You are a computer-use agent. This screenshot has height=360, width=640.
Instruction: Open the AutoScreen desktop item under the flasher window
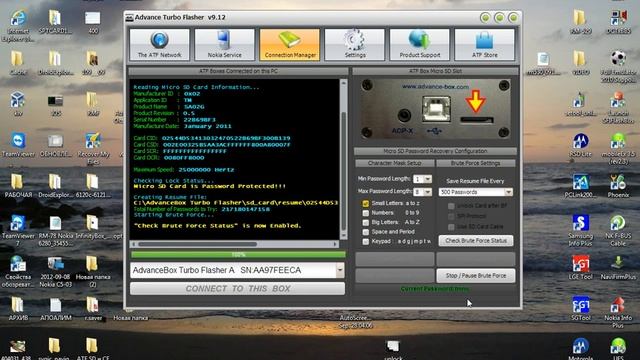pos(356,321)
